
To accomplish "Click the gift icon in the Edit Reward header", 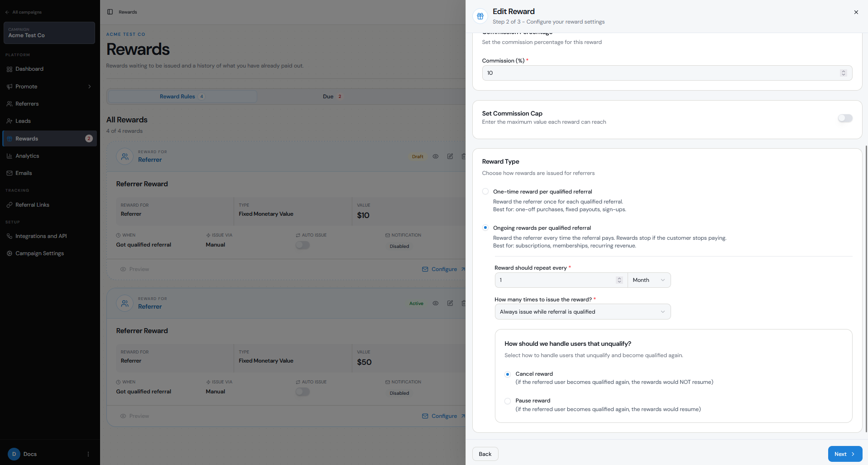I will click(x=480, y=16).
